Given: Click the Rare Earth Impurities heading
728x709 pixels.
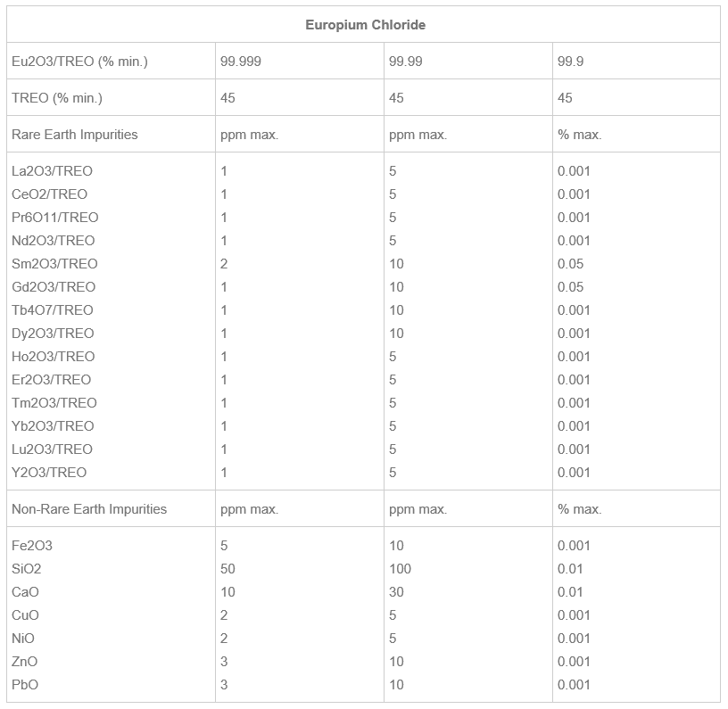Looking at the screenshot, I should pos(75,135).
